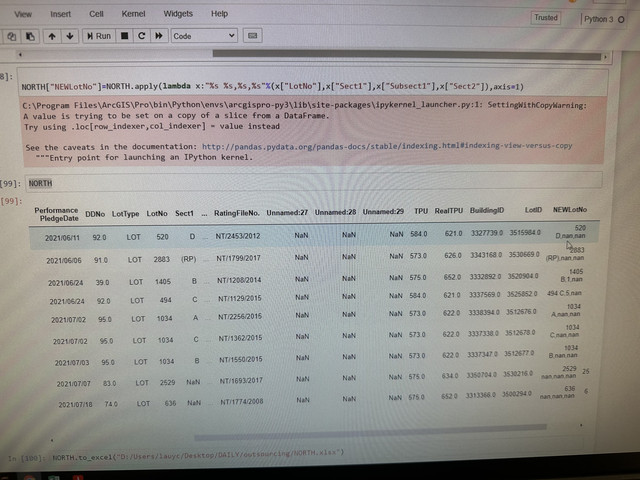Viewport: 640px width, 480px height.
Task: Click the Trusted notebook button
Action: pos(546,18)
